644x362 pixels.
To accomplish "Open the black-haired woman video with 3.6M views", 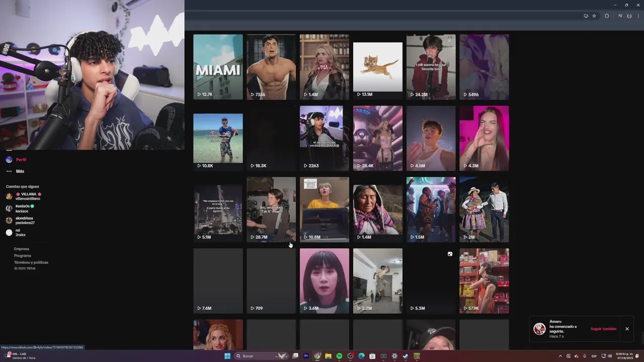I will click(325, 281).
